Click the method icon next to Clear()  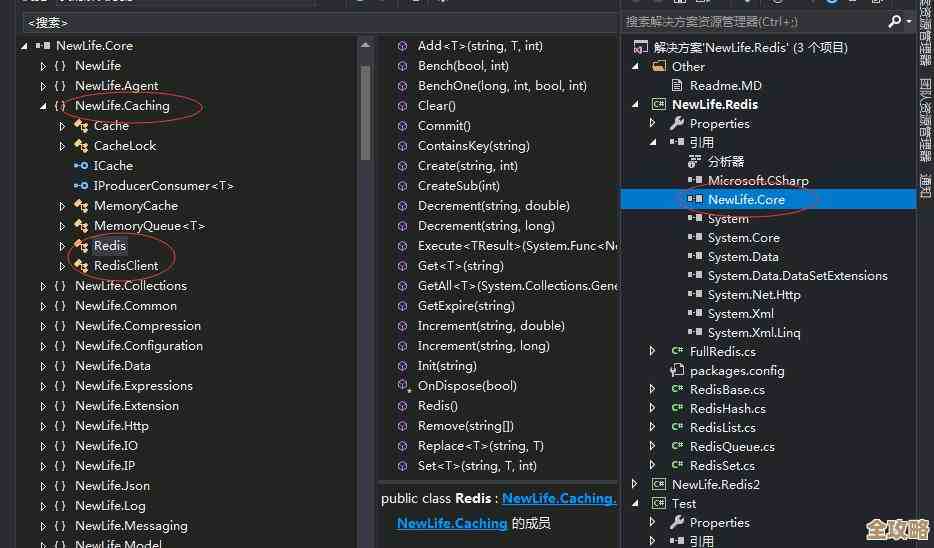pyautogui.click(x=402, y=106)
